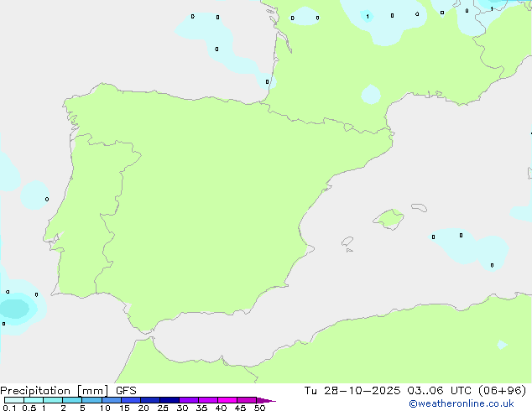
Task: Select the 25–30 mm dark blue legend swatch
Action: click(x=170, y=400)
